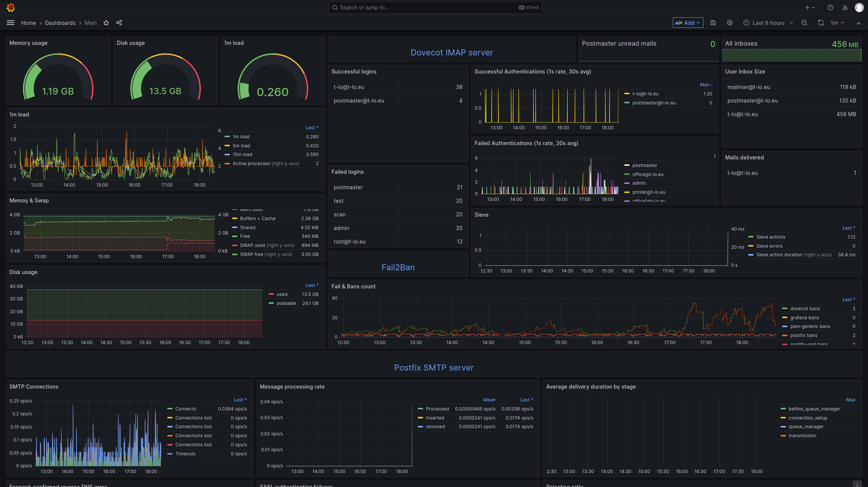Screen dimensions: 868x487
Task: Open the user profile avatar
Action: pyautogui.click(x=859, y=8)
